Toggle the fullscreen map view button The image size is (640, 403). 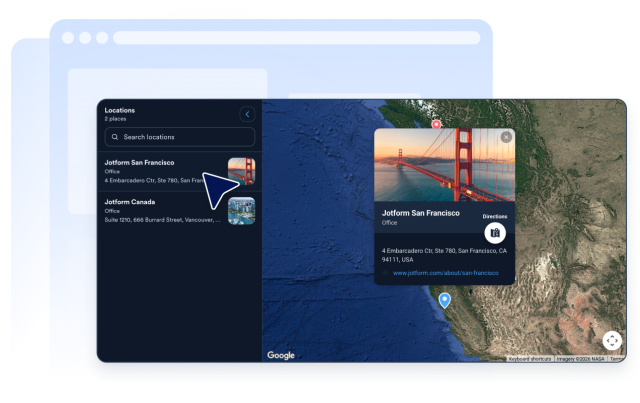[x=612, y=340]
